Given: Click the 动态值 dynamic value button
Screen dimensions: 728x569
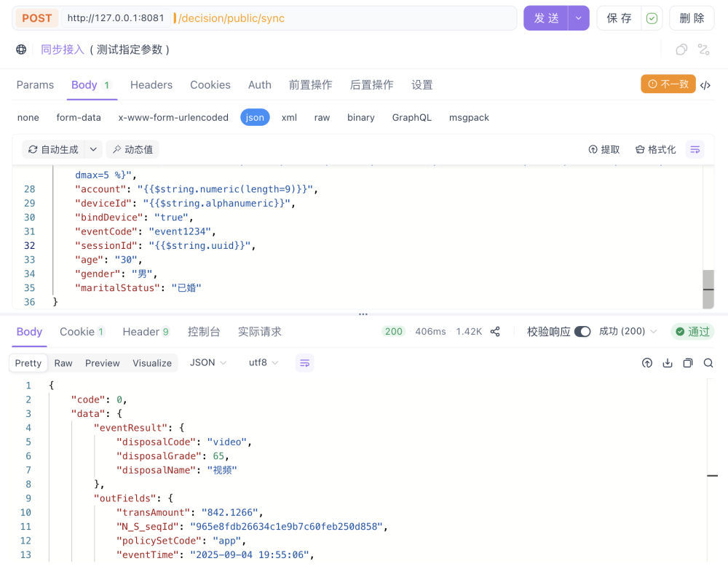Looking at the screenshot, I should 132,149.
